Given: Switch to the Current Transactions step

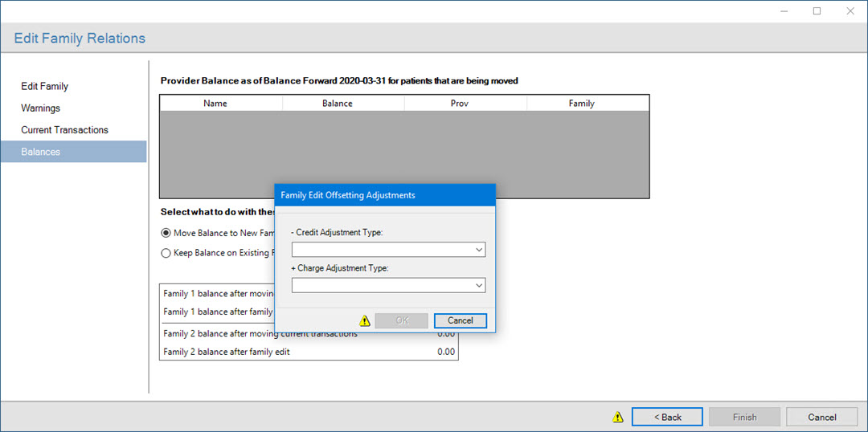Looking at the screenshot, I should coord(64,129).
